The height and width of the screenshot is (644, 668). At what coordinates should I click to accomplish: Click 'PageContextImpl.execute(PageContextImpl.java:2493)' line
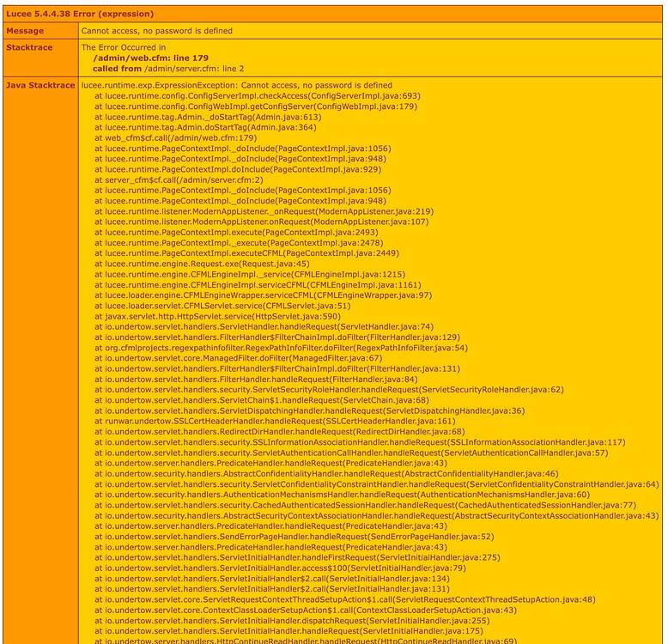pos(236,233)
